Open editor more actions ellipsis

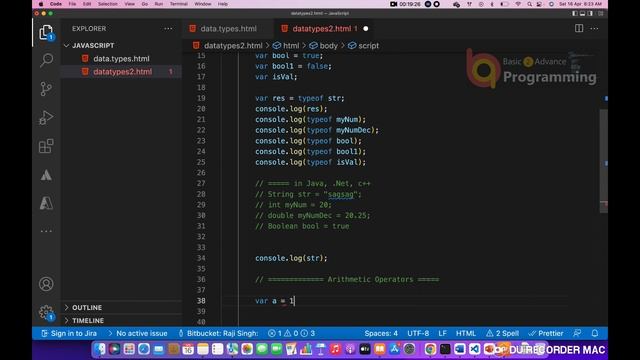594,28
